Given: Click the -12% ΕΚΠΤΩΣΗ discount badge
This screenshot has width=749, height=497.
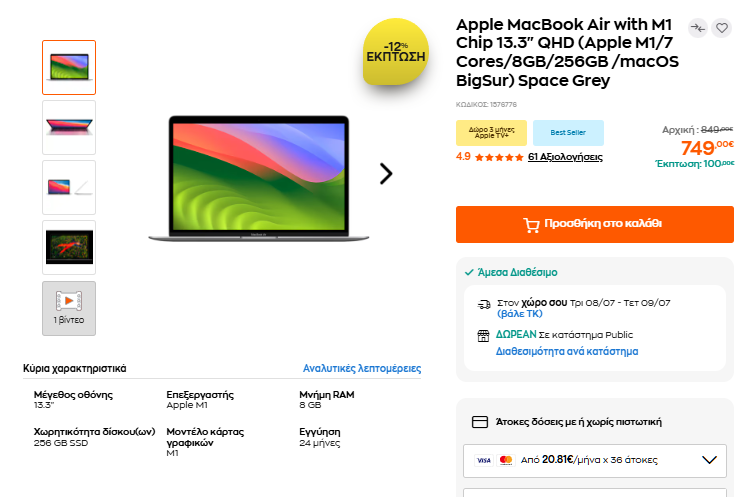Looking at the screenshot, I should [x=396, y=52].
